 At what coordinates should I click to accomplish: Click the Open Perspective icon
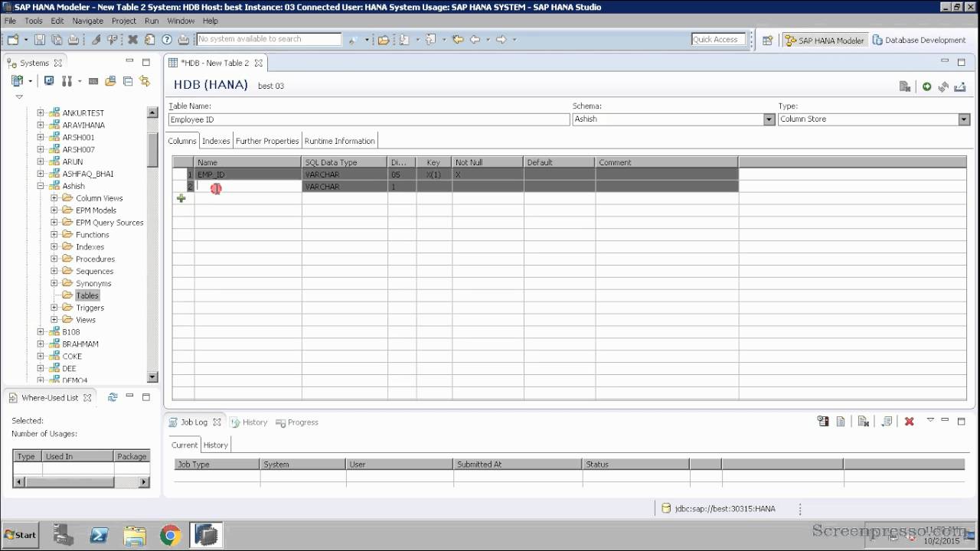click(767, 41)
